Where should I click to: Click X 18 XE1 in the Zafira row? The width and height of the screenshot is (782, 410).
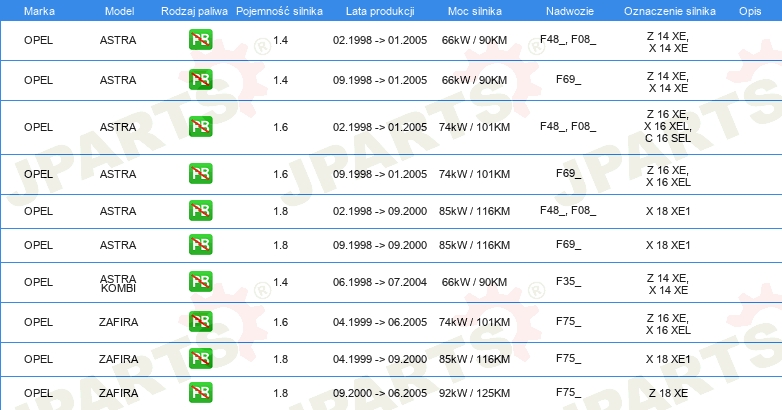pos(668,359)
